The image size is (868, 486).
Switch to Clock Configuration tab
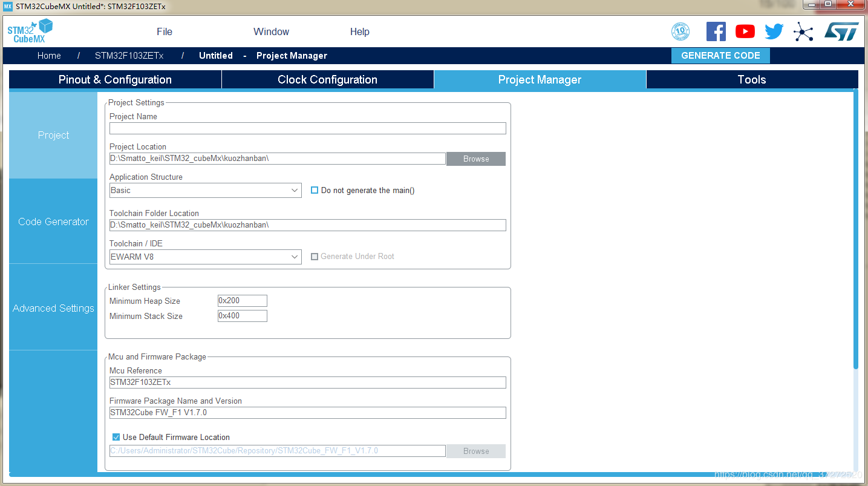pyautogui.click(x=328, y=79)
